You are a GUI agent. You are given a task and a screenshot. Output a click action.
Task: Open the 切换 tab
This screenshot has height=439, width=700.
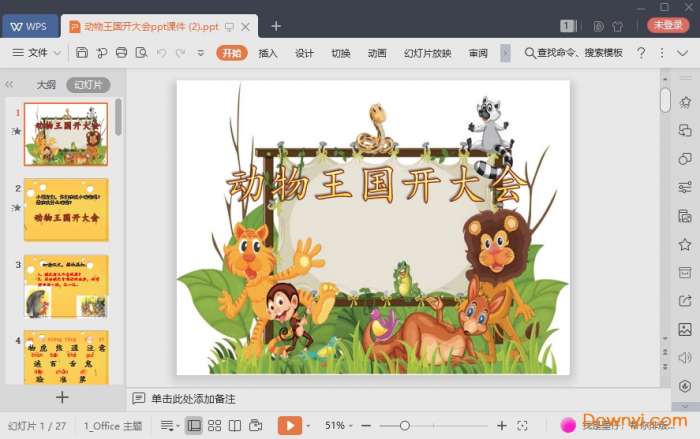[341, 53]
